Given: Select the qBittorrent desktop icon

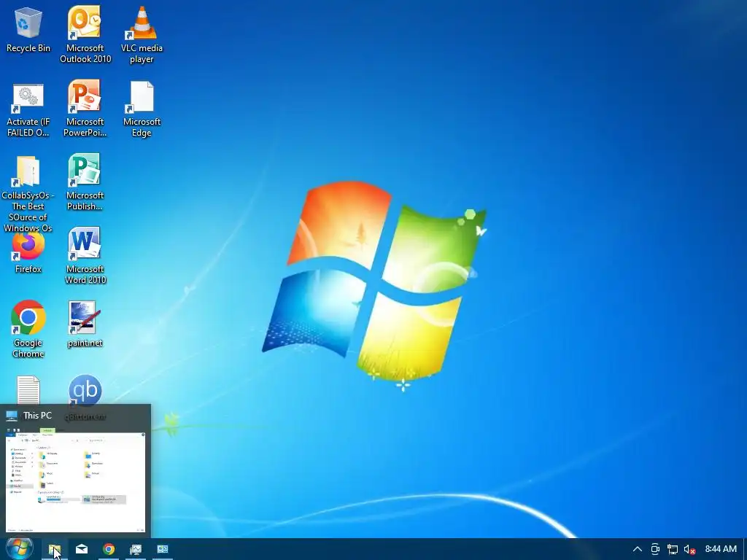Looking at the screenshot, I should point(85,391).
